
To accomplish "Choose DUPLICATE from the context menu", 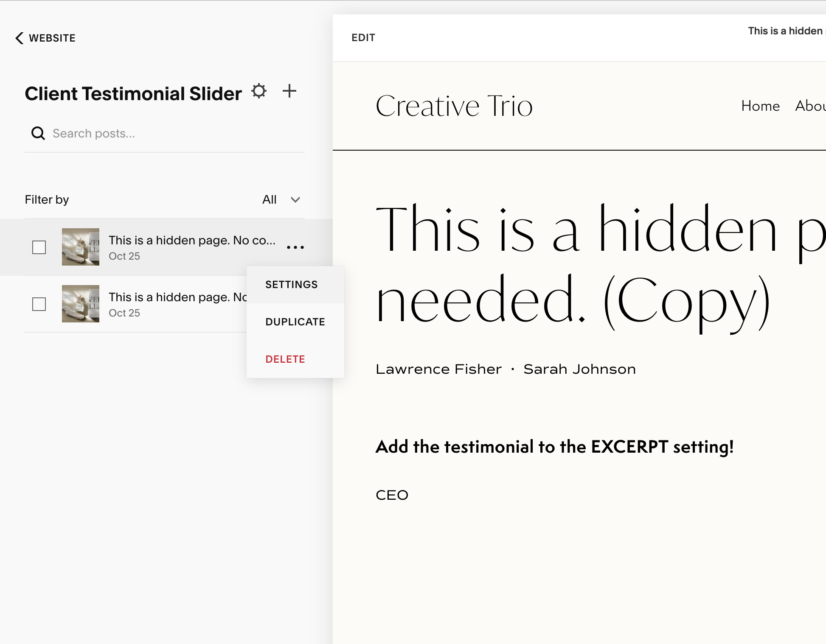I will [x=295, y=322].
